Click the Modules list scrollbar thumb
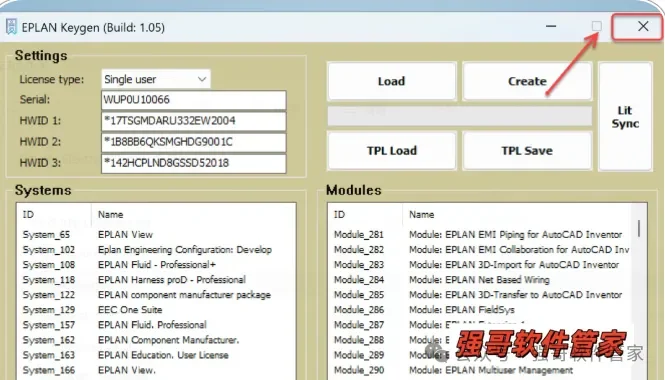The height and width of the screenshot is (380, 665). (x=639, y=228)
